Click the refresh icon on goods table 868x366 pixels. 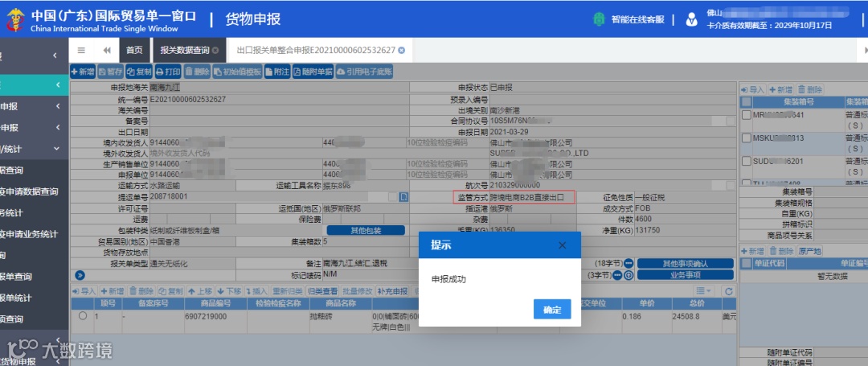point(728,291)
